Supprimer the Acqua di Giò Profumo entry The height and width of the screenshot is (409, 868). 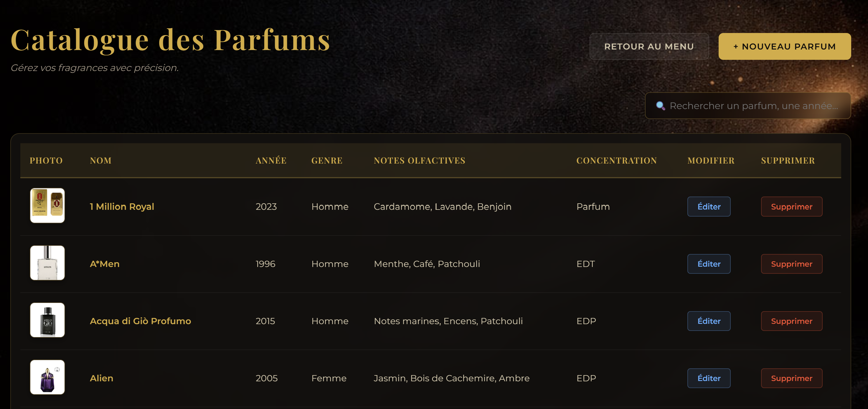coord(791,321)
